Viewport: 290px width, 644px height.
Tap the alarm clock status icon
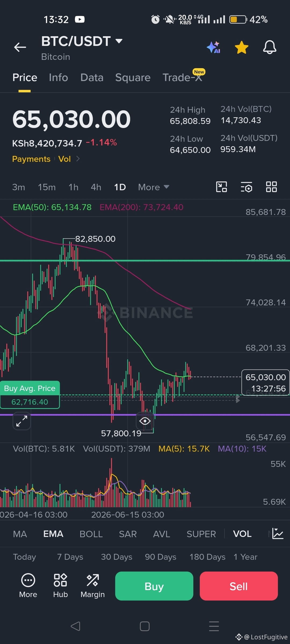coord(155,19)
